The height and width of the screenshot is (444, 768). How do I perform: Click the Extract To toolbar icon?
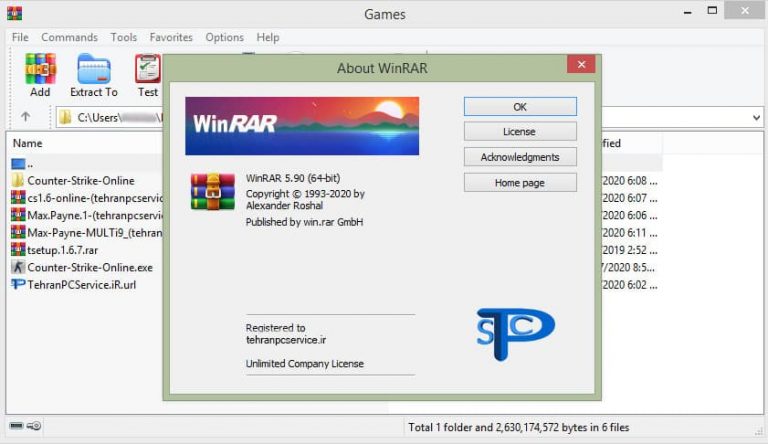(93, 69)
